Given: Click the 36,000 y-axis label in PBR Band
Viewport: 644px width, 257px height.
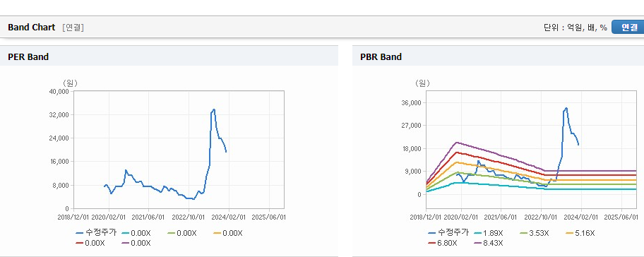Looking at the screenshot, I should pos(411,102).
